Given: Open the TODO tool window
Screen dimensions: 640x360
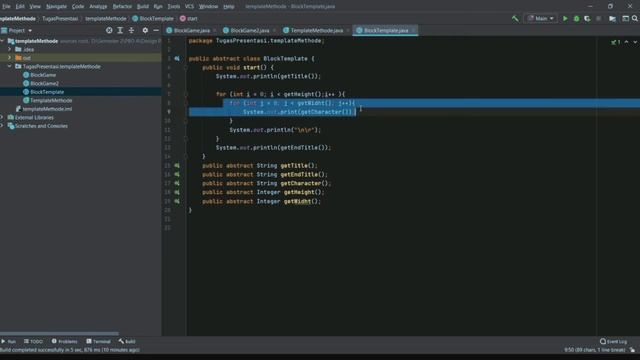Looking at the screenshot, I should tap(33, 341).
